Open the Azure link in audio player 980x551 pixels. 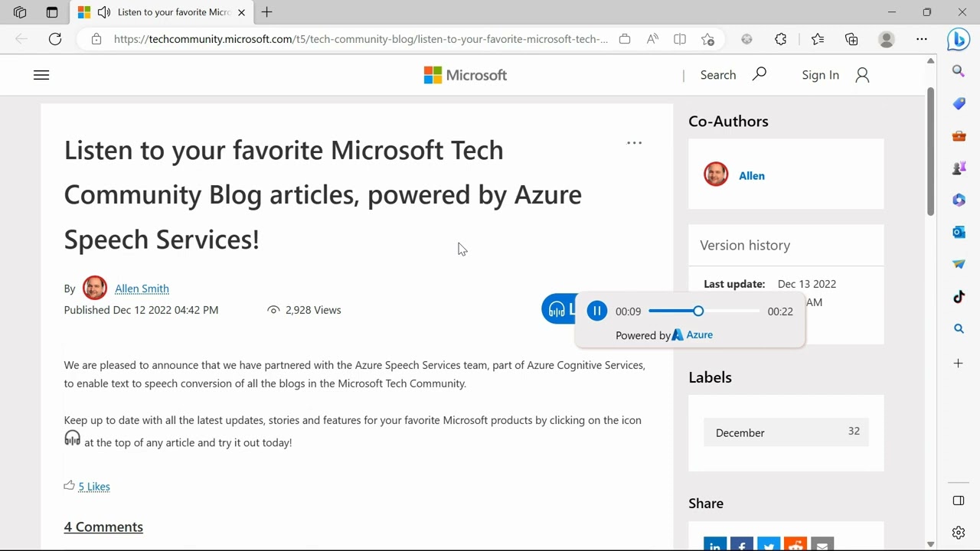click(692, 334)
